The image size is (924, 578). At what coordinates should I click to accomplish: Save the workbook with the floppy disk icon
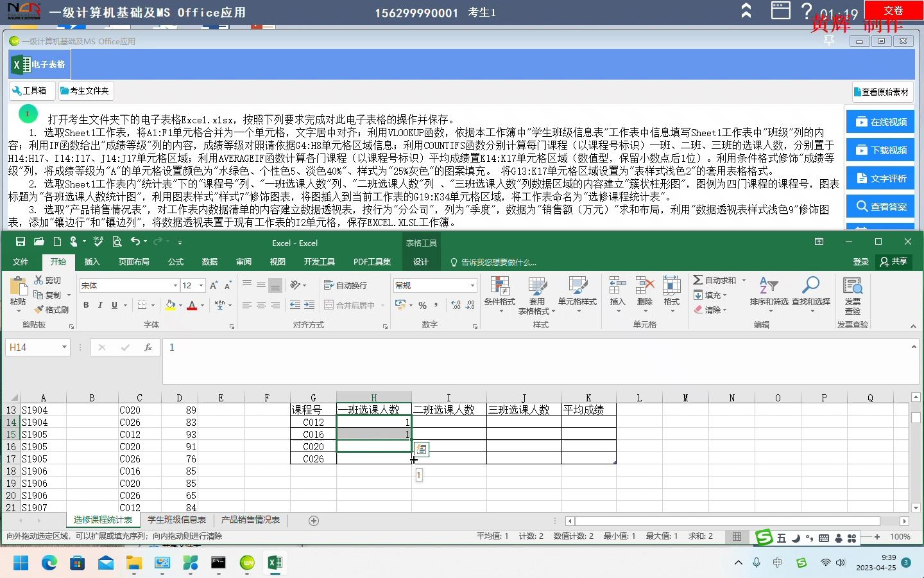pyautogui.click(x=21, y=242)
